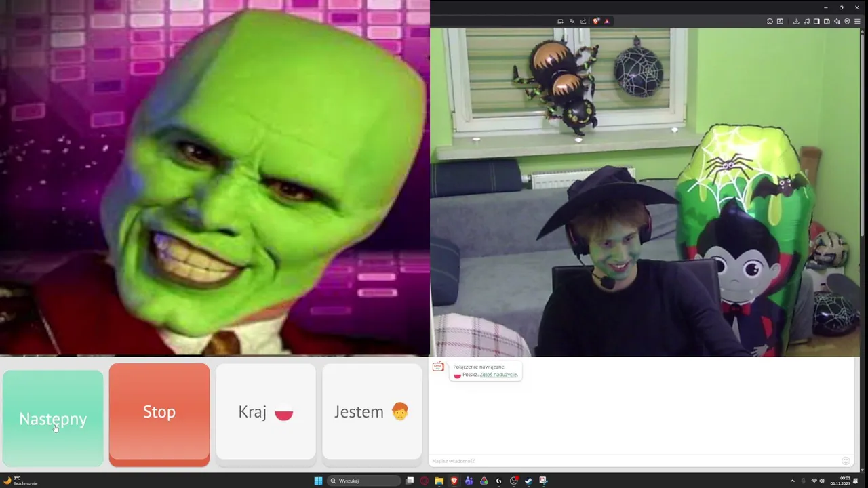Open Task View on taskbar
868x488 pixels.
(x=410, y=481)
